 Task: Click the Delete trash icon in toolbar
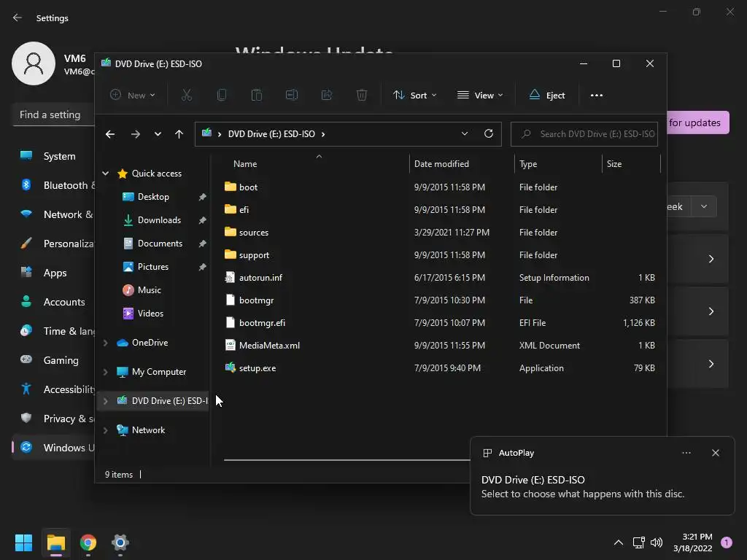[x=362, y=96]
